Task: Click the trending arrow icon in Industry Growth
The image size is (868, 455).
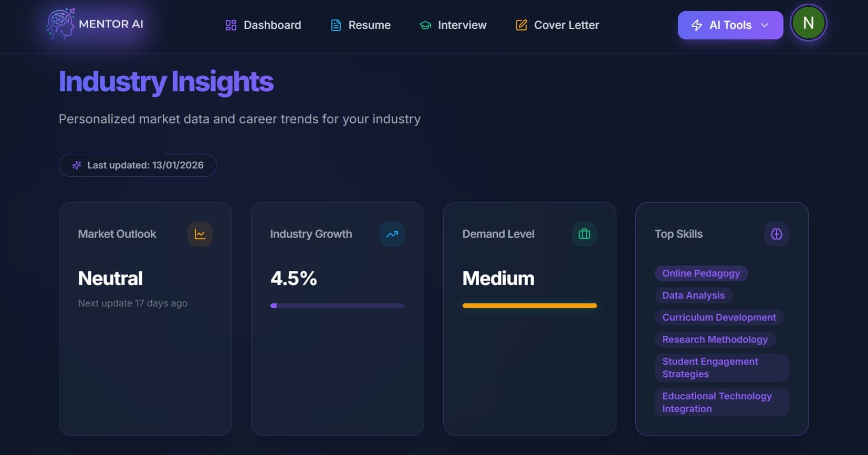Action: coord(392,234)
